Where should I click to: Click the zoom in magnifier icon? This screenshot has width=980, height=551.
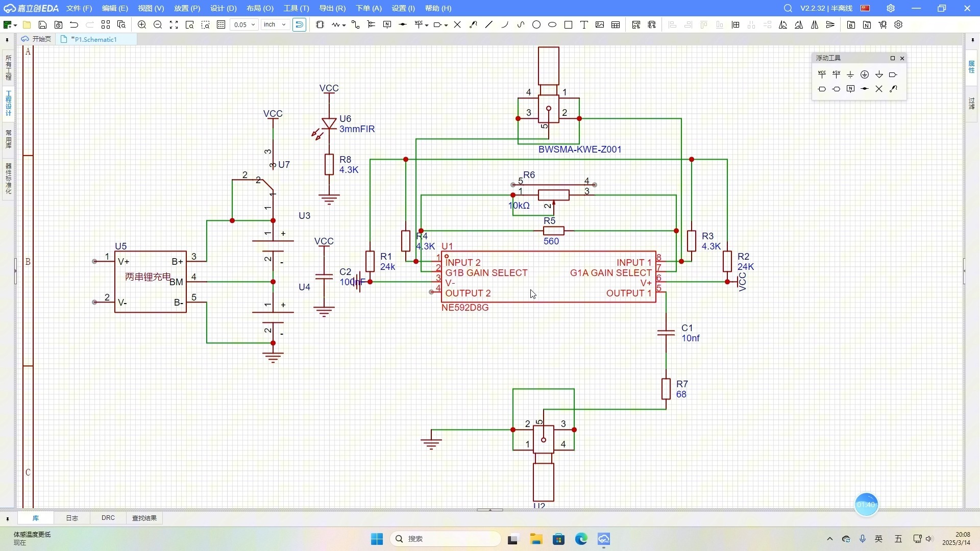[142, 24]
